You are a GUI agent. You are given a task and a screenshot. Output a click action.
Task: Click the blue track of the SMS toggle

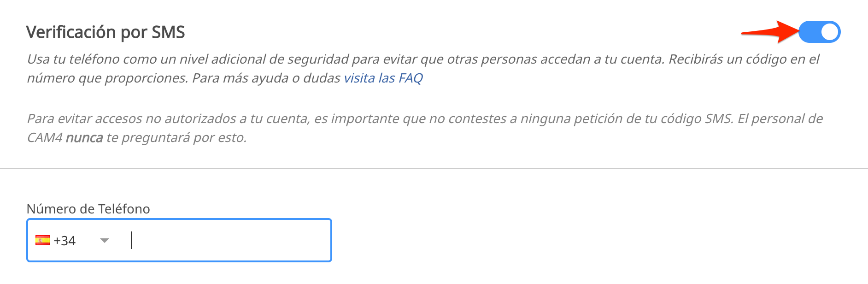[810, 32]
